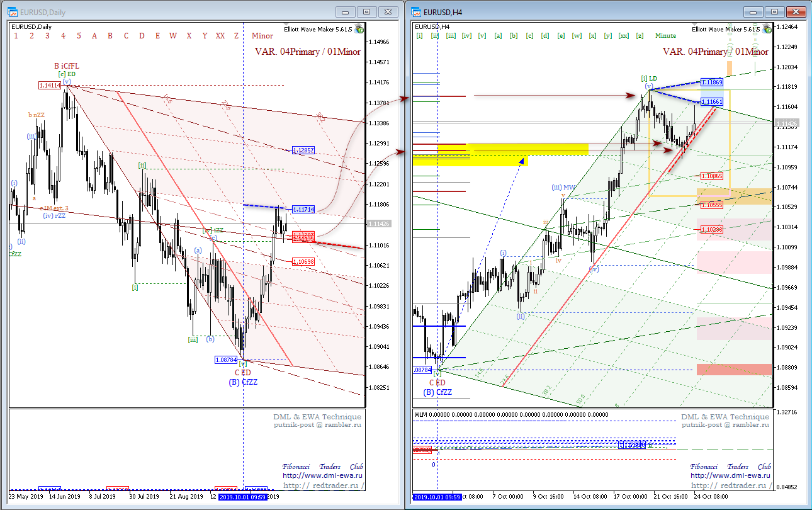
Task: Click the EURUSD,H4 window chart icon
Action: 415,12
